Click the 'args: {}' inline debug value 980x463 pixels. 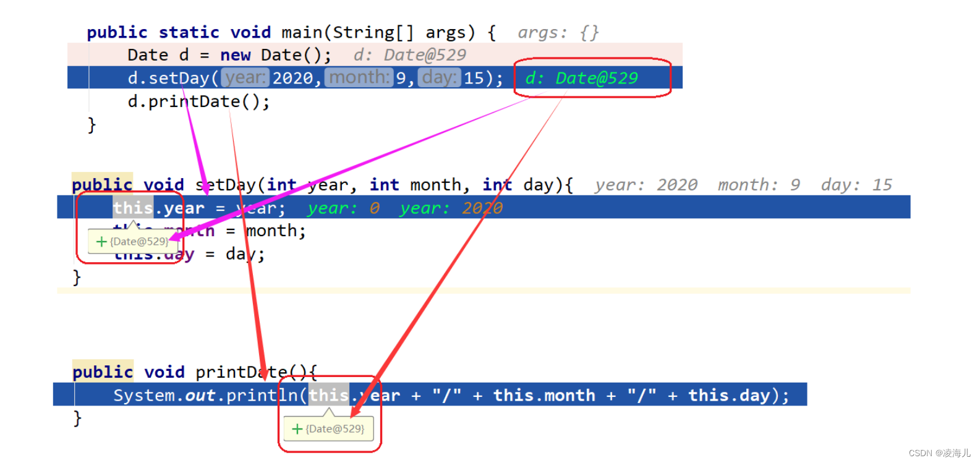point(558,32)
